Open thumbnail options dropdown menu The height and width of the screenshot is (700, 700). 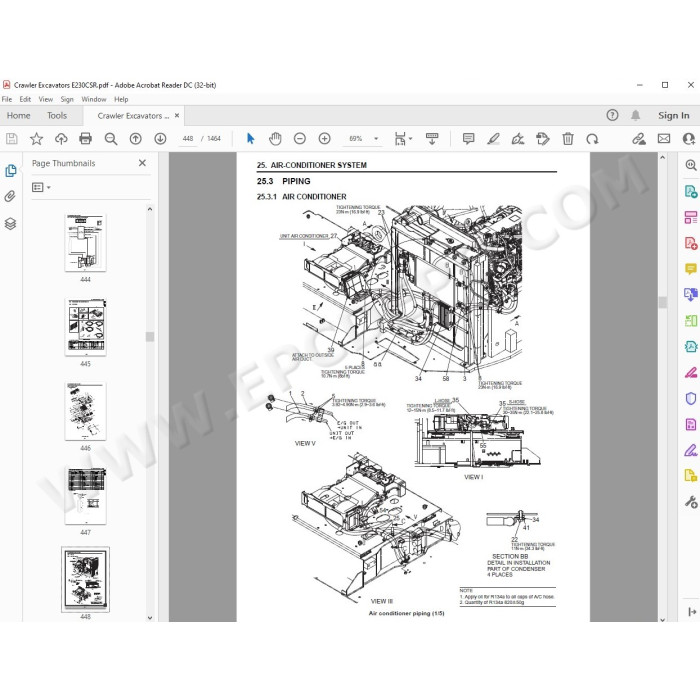pos(41,188)
